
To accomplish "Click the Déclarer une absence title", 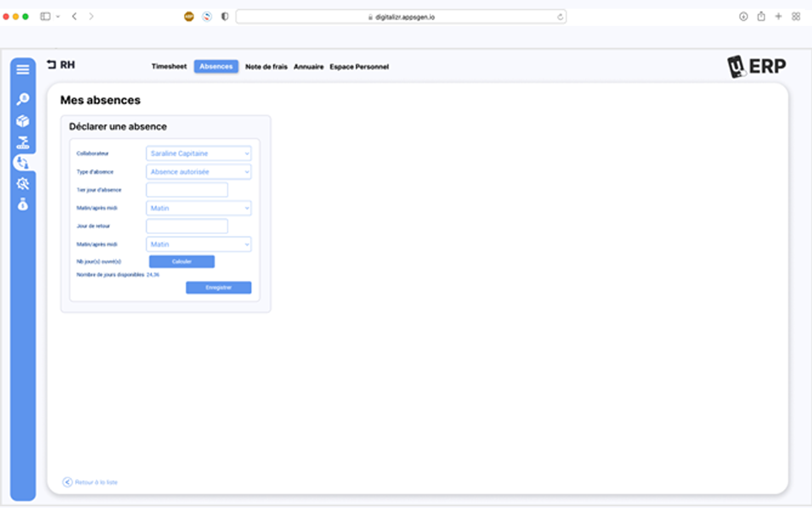I will [118, 127].
